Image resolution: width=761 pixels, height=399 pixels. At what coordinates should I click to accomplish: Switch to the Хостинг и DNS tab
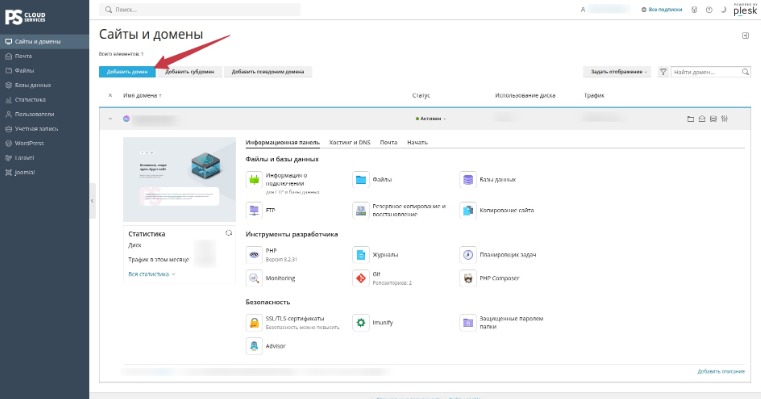coord(349,142)
